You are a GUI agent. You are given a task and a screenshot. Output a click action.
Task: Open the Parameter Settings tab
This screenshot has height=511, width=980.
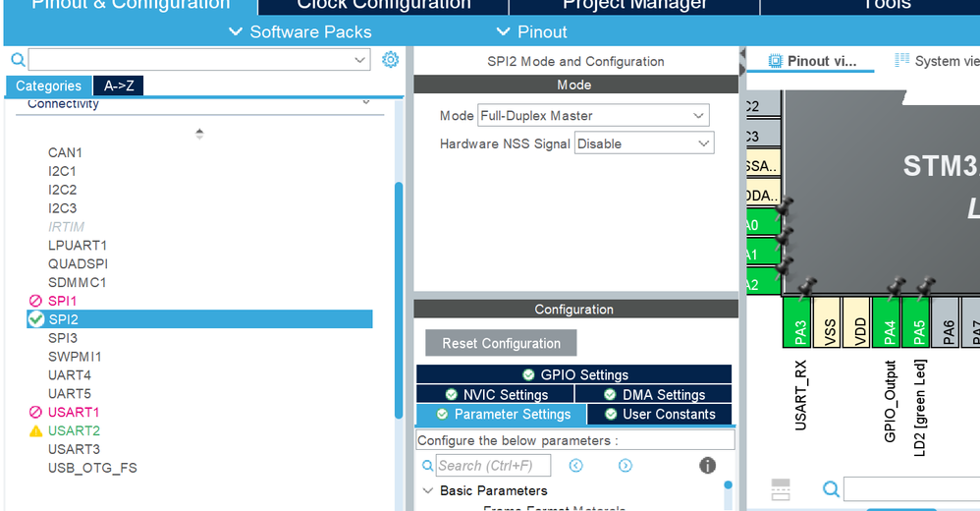(x=501, y=414)
